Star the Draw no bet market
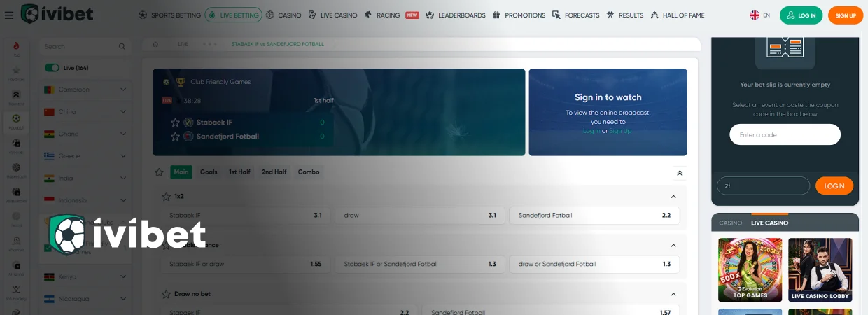The height and width of the screenshot is (315, 868). coord(167,294)
